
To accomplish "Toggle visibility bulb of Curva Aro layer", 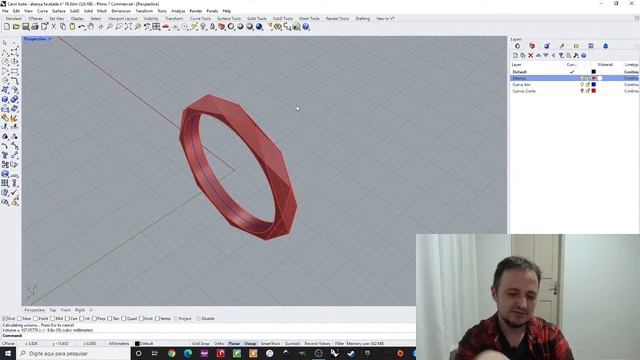I will (x=582, y=84).
